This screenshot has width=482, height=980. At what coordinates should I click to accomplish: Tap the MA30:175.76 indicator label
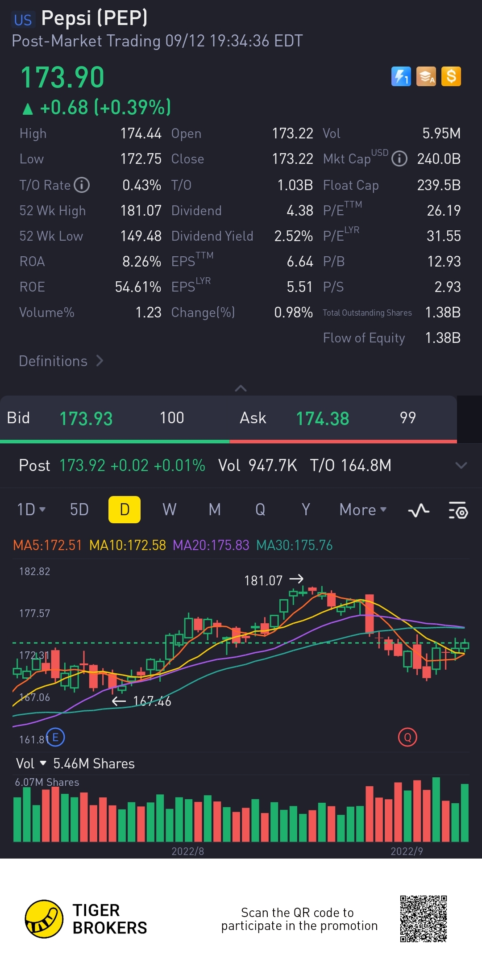tap(295, 545)
